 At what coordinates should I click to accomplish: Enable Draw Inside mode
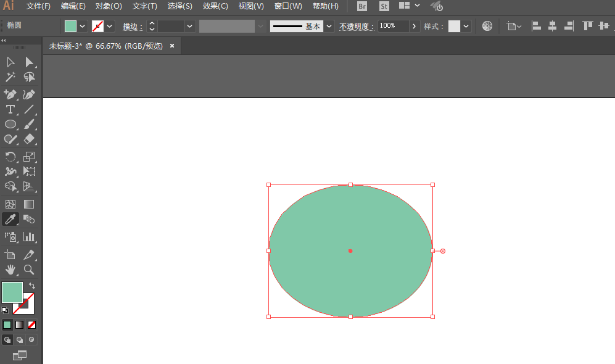pyautogui.click(x=32, y=340)
